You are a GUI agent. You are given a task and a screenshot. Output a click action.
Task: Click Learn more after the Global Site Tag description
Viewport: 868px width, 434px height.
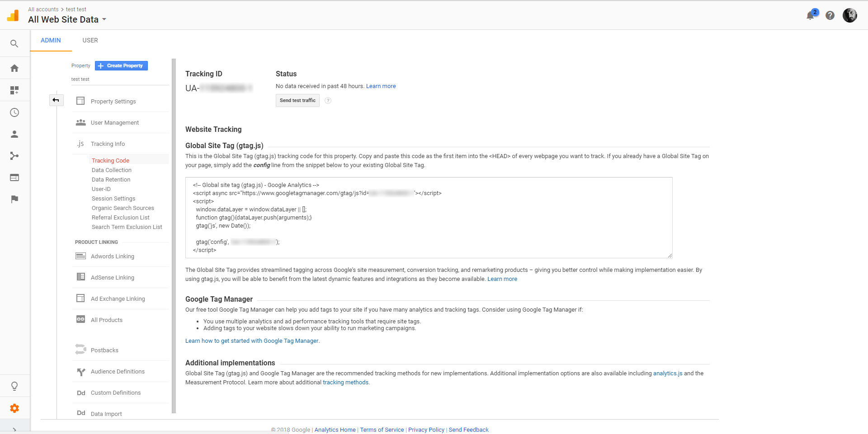pos(502,279)
